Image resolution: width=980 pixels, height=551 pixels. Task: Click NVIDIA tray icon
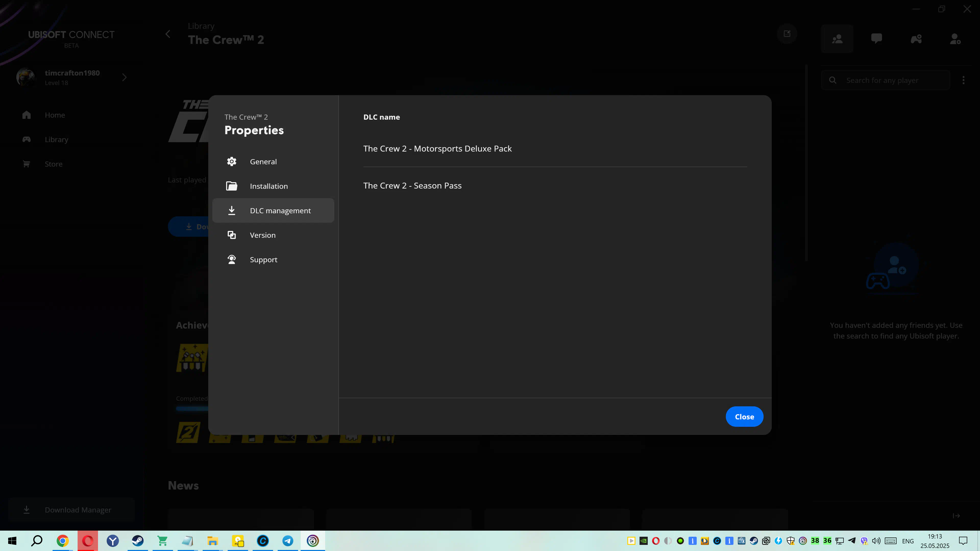point(643,541)
